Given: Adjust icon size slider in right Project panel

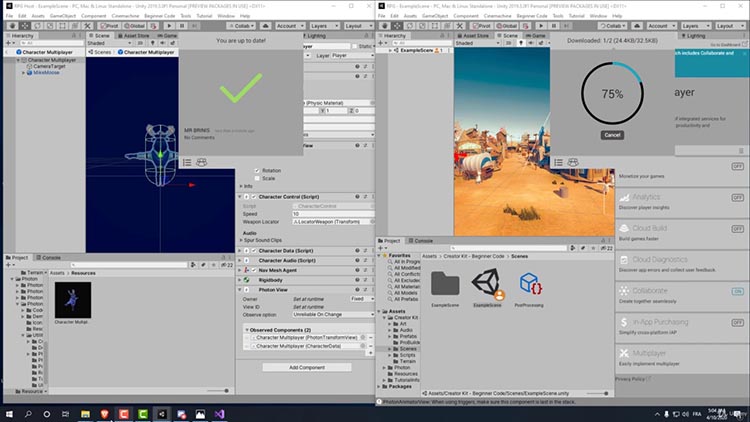Looking at the screenshot, I should (597, 393).
